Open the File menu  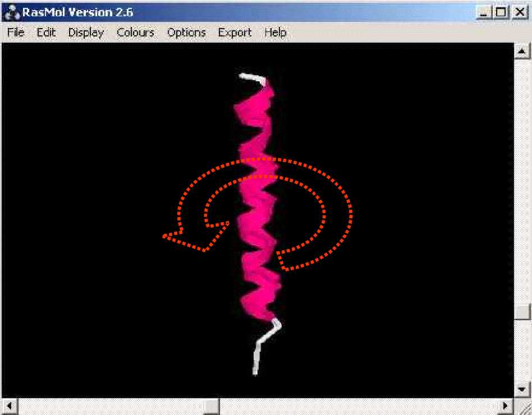(x=16, y=33)
